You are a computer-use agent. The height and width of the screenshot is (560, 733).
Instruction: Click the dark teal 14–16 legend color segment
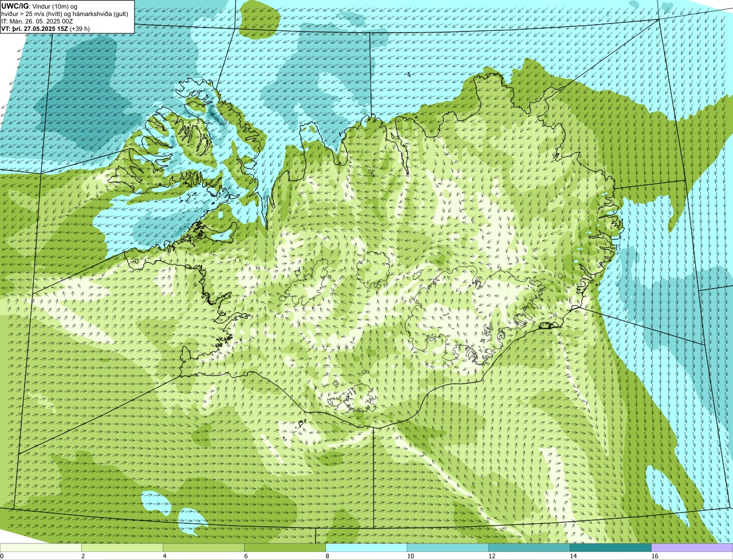coord(610,548)
